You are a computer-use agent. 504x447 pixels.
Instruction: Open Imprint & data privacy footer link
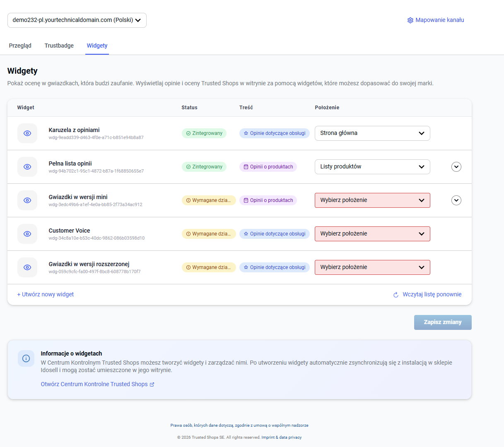282,437
